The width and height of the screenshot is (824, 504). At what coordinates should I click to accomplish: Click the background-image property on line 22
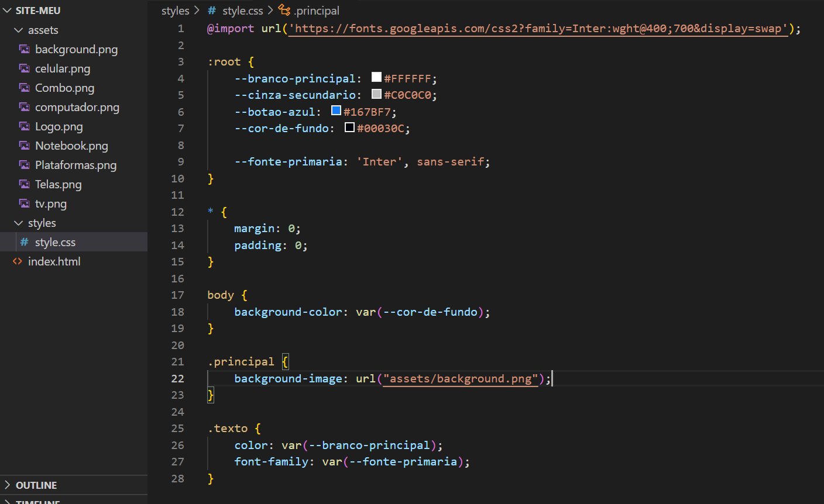pos(288,378)
